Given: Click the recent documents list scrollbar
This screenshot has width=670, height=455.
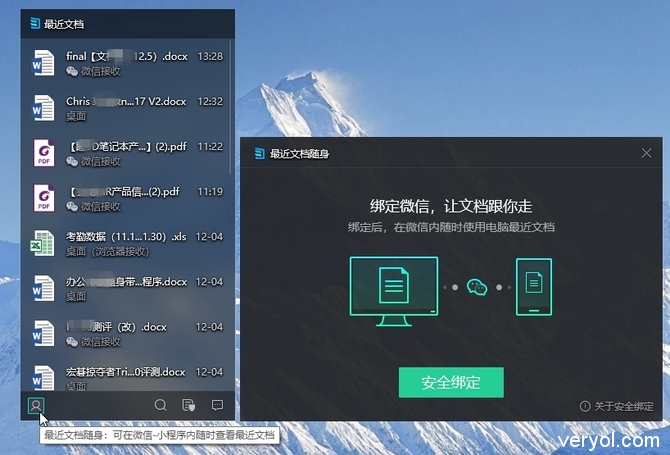Looking at the screenshot, I should 231,107.
